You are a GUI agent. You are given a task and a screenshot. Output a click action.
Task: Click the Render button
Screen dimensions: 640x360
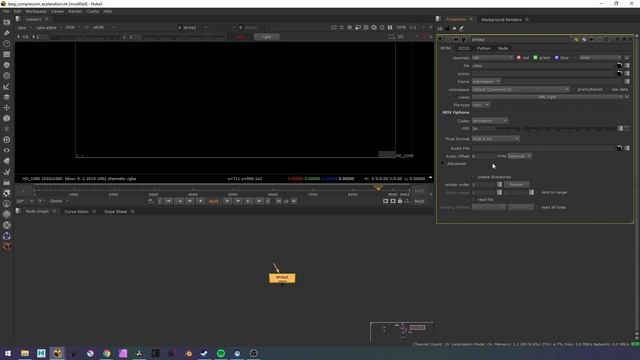[x=516, y=184]
